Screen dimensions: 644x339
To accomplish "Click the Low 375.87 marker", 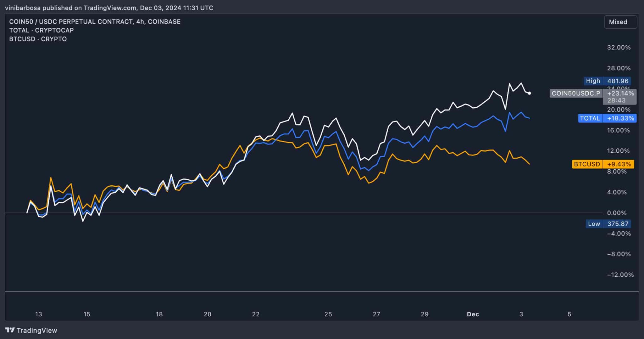I will point(608,224).
